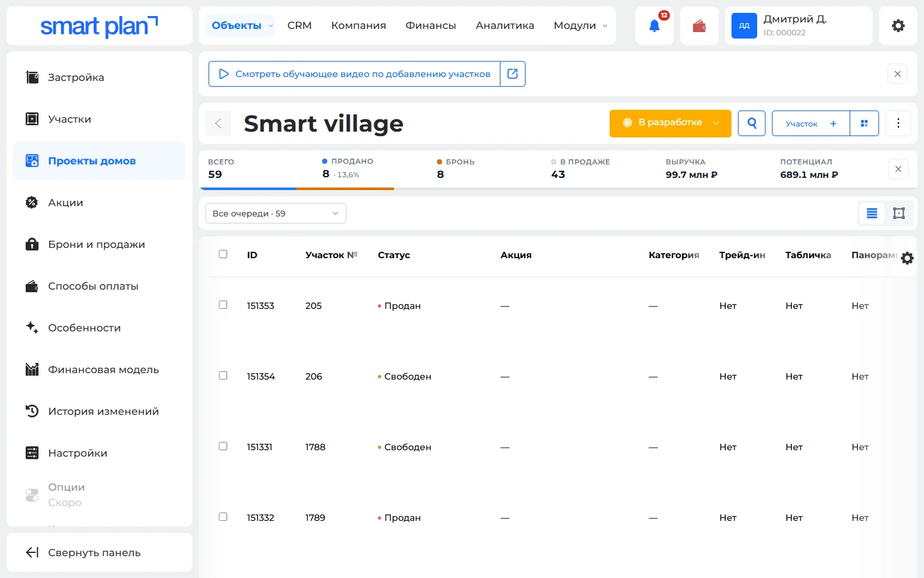View История изменений
Viewport: 924px width, 578px height.
click(x=99, y=411)
